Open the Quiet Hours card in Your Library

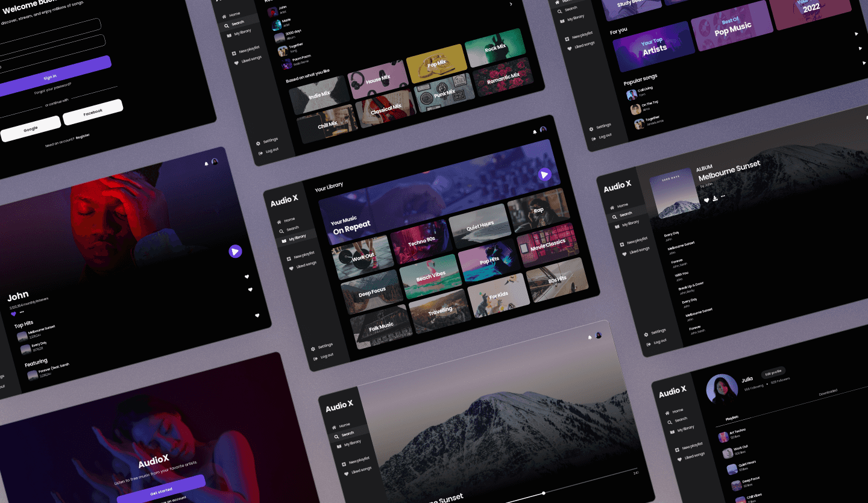click(480, 225)
